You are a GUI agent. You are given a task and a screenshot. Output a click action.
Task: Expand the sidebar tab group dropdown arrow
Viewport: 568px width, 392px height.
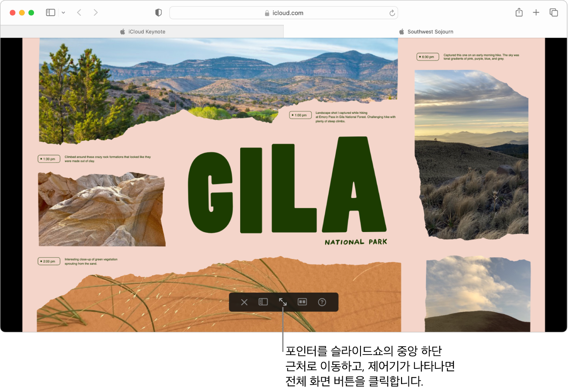point(63,13)
